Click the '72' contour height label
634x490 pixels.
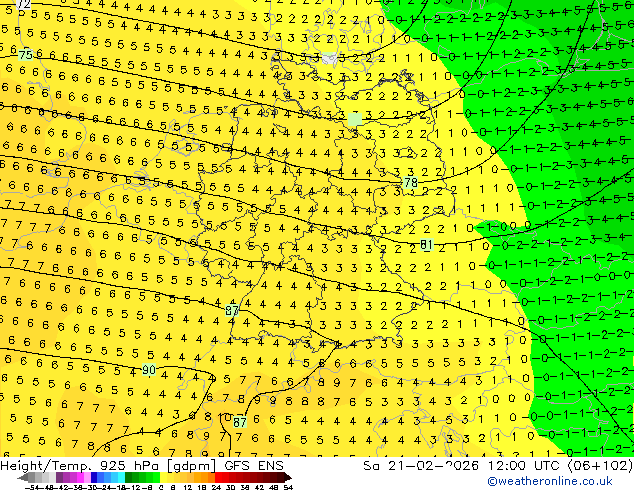pos(23,4)
